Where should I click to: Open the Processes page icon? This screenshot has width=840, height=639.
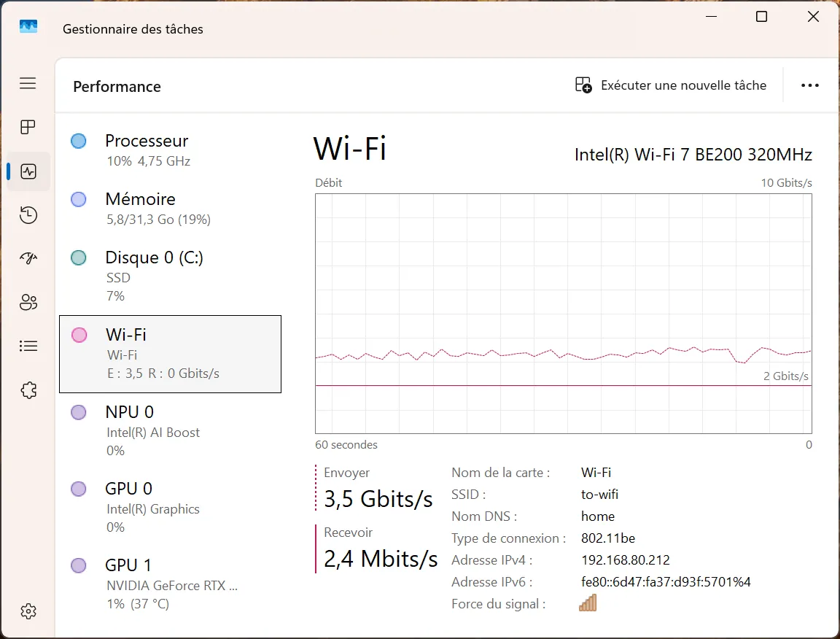[x=28, y=127]
